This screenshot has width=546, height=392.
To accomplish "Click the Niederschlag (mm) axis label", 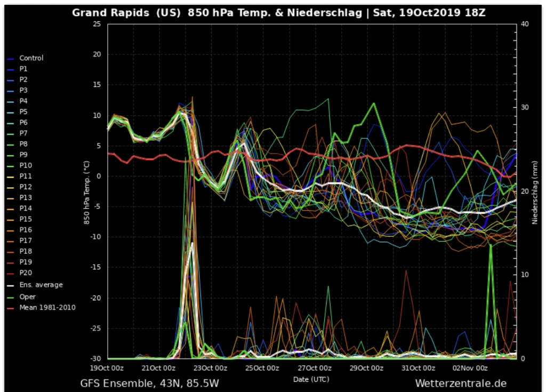I will click(534, 191).
